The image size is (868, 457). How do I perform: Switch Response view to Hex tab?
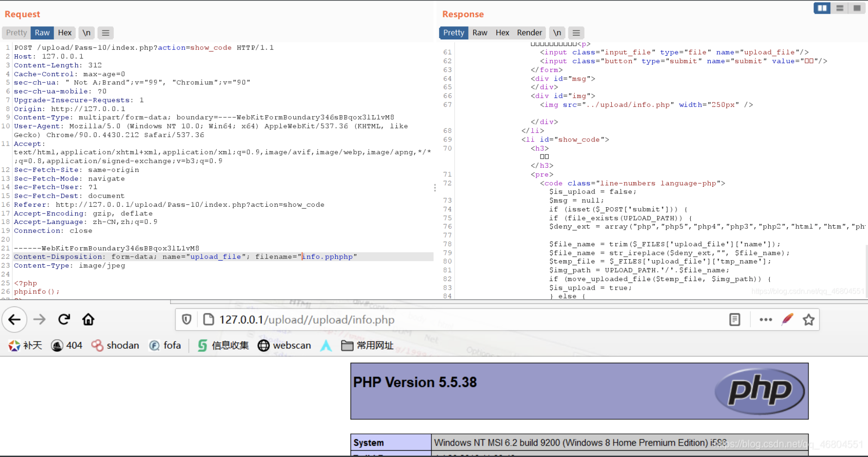click(502, 33)
